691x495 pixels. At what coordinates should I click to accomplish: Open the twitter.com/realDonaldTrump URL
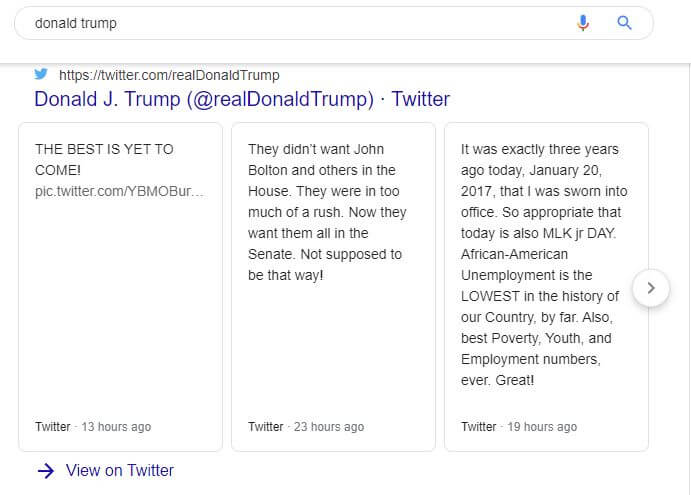(x=169, y=75)
